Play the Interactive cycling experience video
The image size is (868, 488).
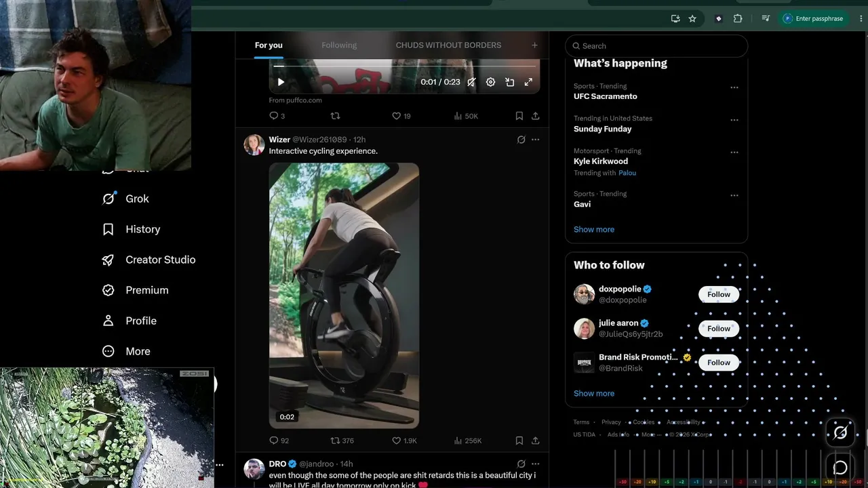pyautogui.click(x=344, y=296)
